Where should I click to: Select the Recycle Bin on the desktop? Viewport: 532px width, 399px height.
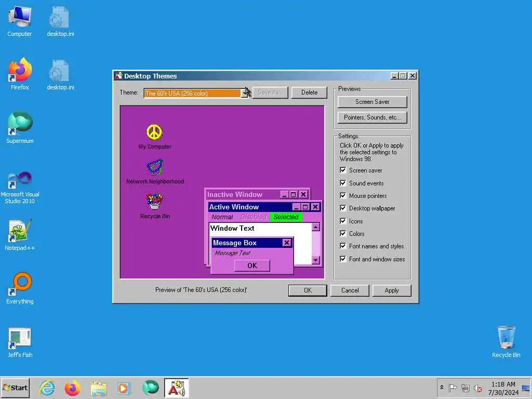(x=506, y=342)
